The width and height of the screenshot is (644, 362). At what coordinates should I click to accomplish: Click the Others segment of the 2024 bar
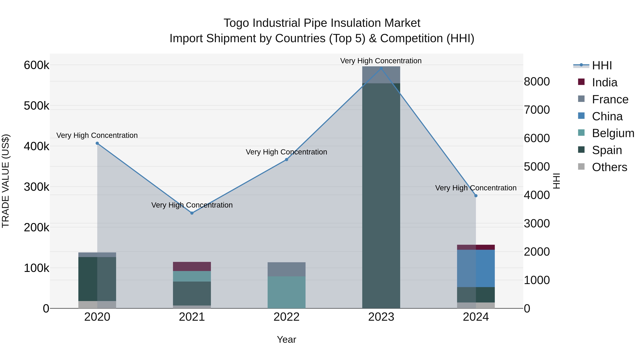[476, 305]
